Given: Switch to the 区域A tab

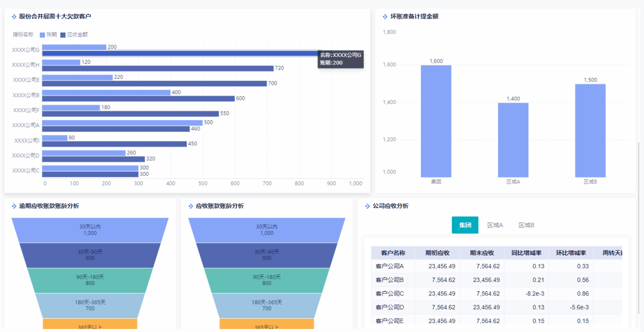Looking at the screenshot, I should click(495, 225).
